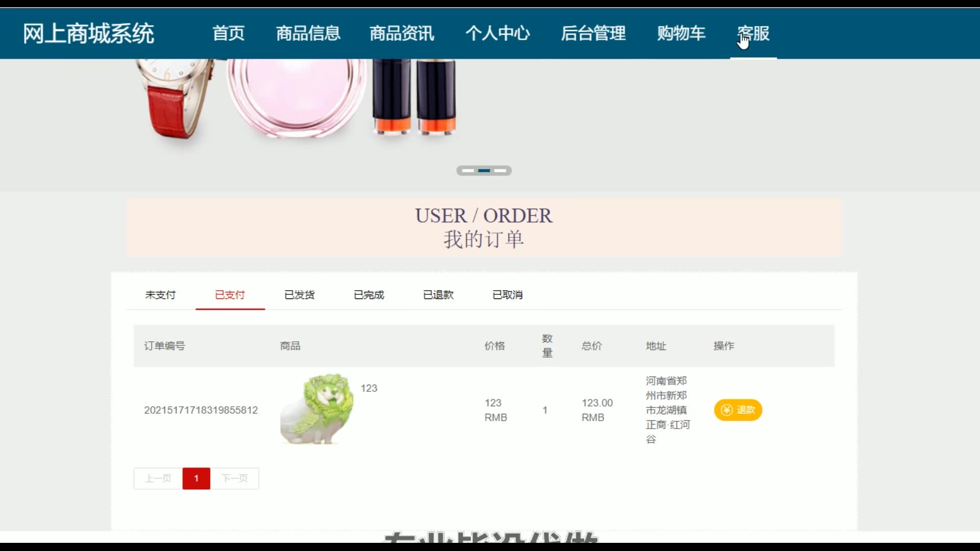Open 个人中心 personal center
The width and height of the screenshot is (980, 551).
(498, 34)
